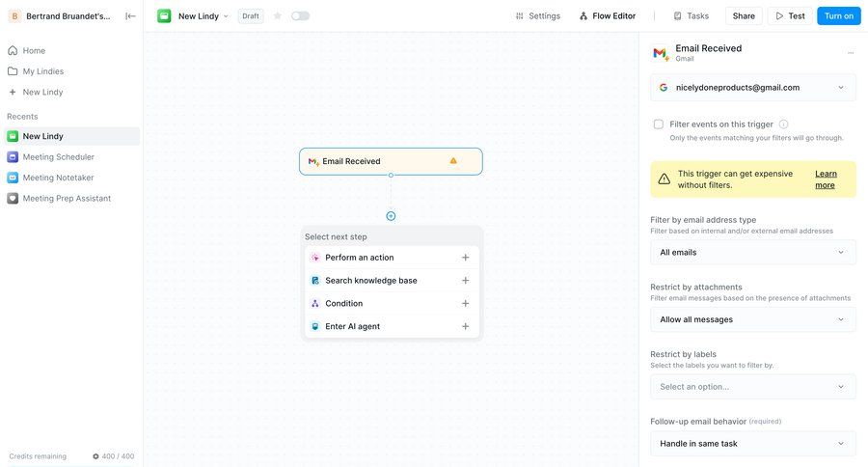Click the My Lindies folder icon
Viewport: 868px width, 467px height.
tap(13, 71)
